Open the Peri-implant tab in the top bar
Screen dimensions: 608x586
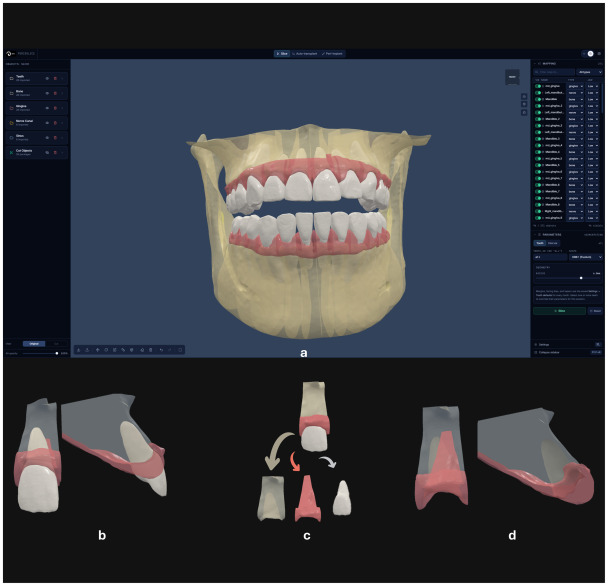pyautogui.click(x=332, y=54)
